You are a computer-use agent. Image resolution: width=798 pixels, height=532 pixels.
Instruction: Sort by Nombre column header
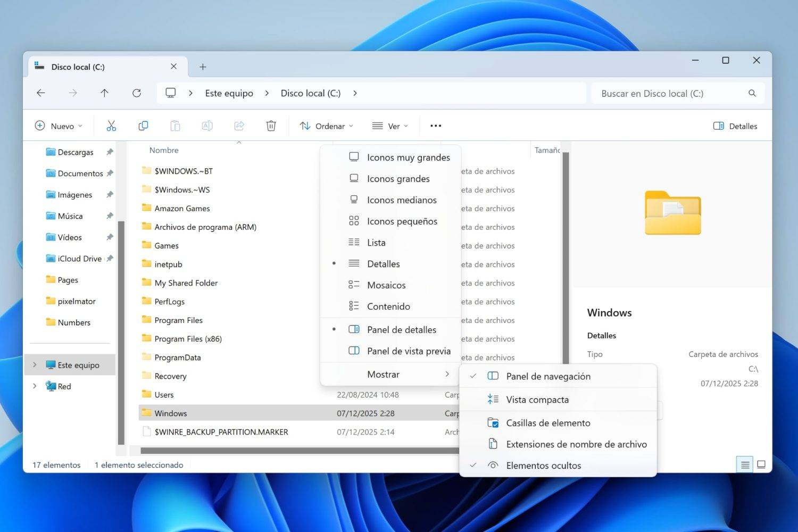164,151
